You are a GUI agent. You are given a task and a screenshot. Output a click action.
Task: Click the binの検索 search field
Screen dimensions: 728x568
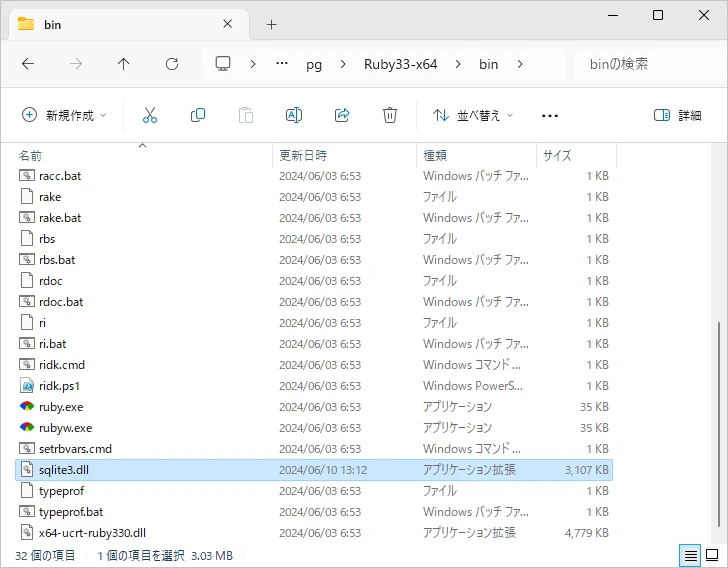click(648, 64)
